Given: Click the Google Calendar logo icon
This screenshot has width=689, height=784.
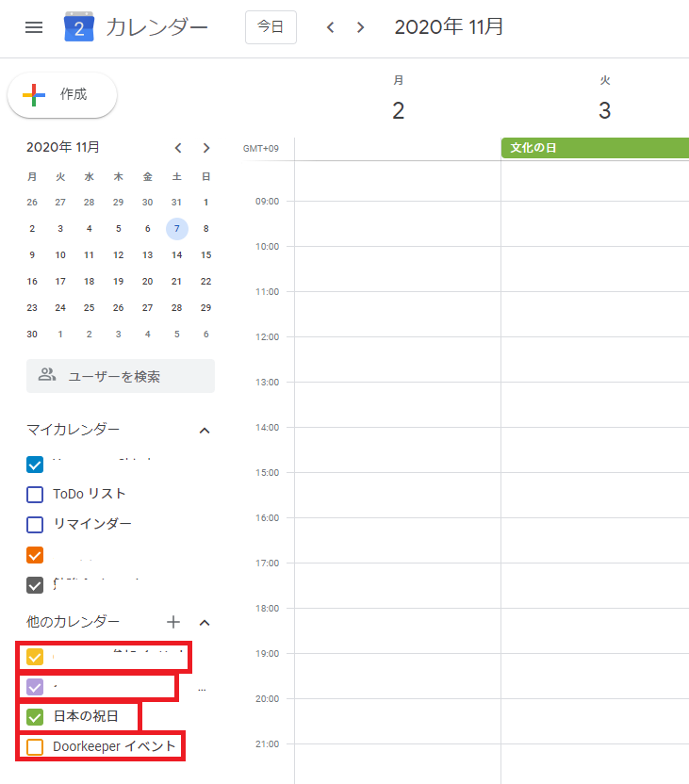Looking at the screenshot, I should click(79, 27).
